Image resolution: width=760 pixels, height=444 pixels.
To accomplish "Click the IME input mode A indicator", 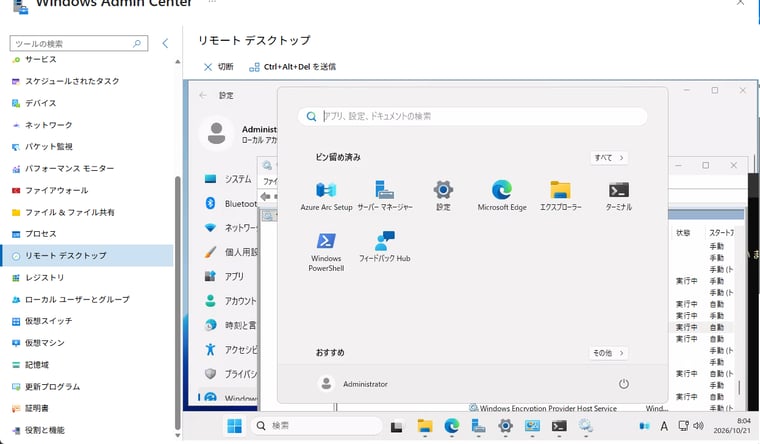I will [664, 426].
